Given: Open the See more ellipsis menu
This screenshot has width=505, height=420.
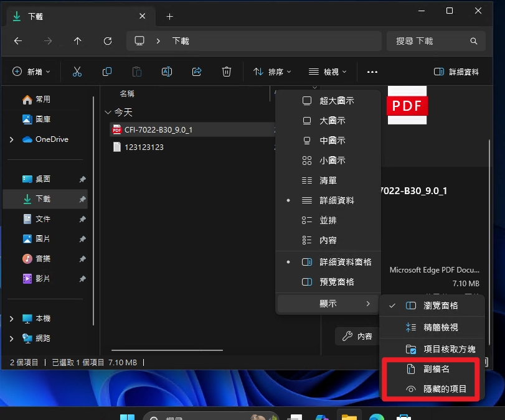Looking at the screenshot, I should coord(372,72).
